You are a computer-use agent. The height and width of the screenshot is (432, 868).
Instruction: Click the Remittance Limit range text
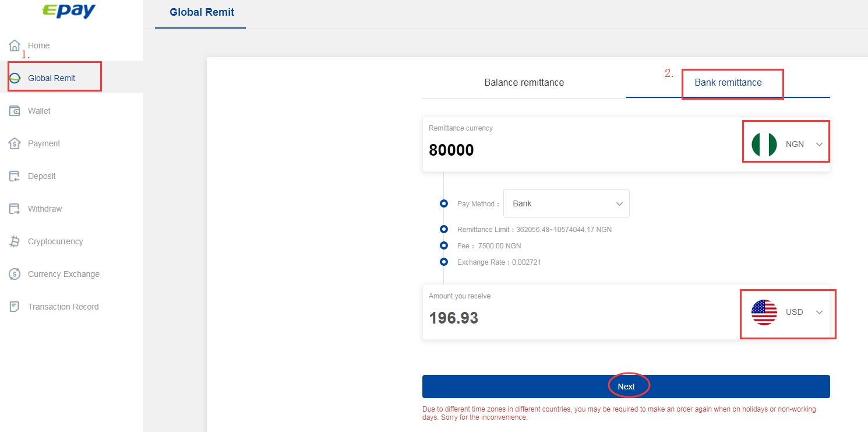click(534, 230)
